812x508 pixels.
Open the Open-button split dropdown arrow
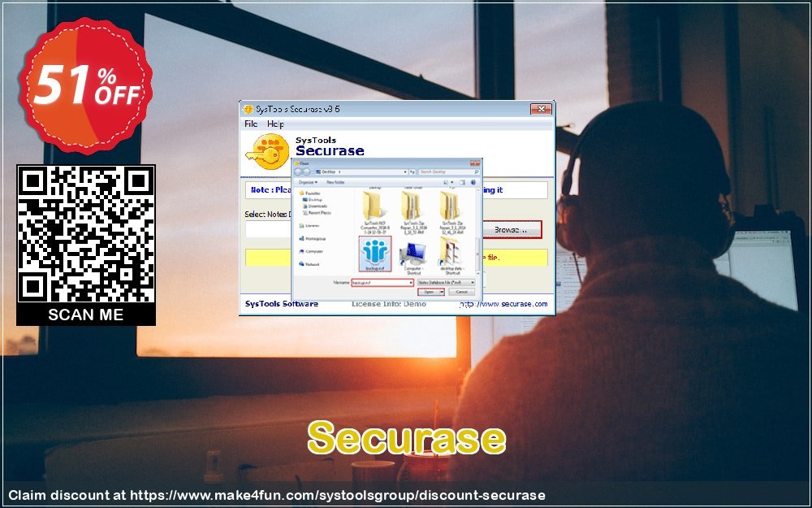tap(441, 292)
